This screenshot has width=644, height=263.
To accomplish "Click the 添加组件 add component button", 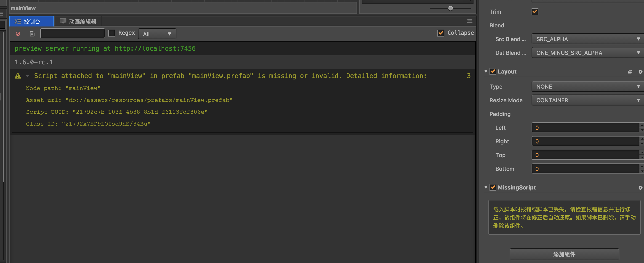I will point(564,254).
